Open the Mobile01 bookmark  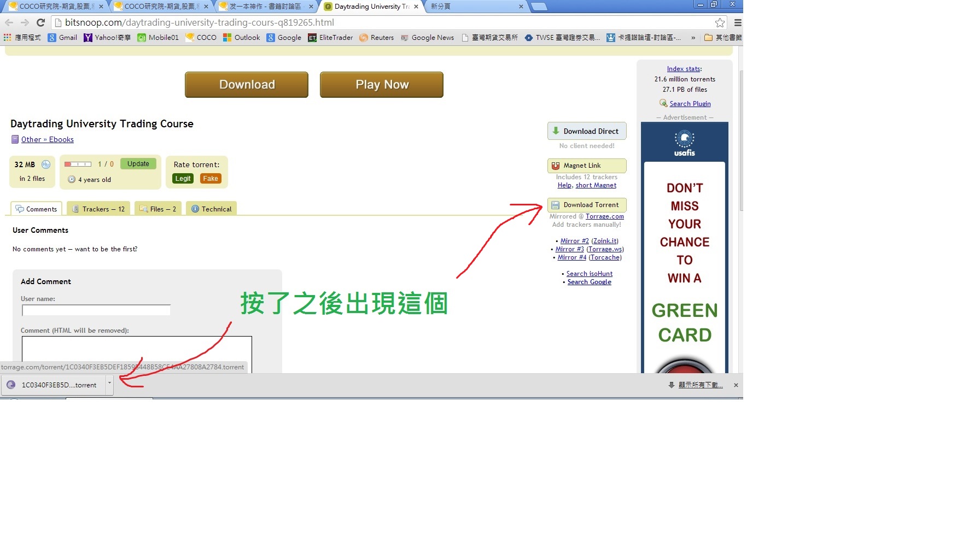tap(158, 38)
